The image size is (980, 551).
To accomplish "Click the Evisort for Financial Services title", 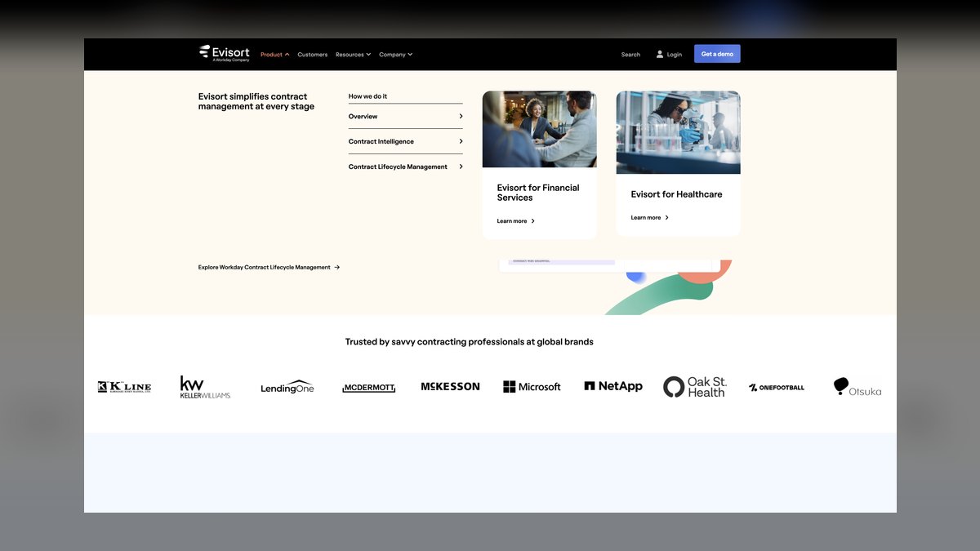I will point(538,193).
